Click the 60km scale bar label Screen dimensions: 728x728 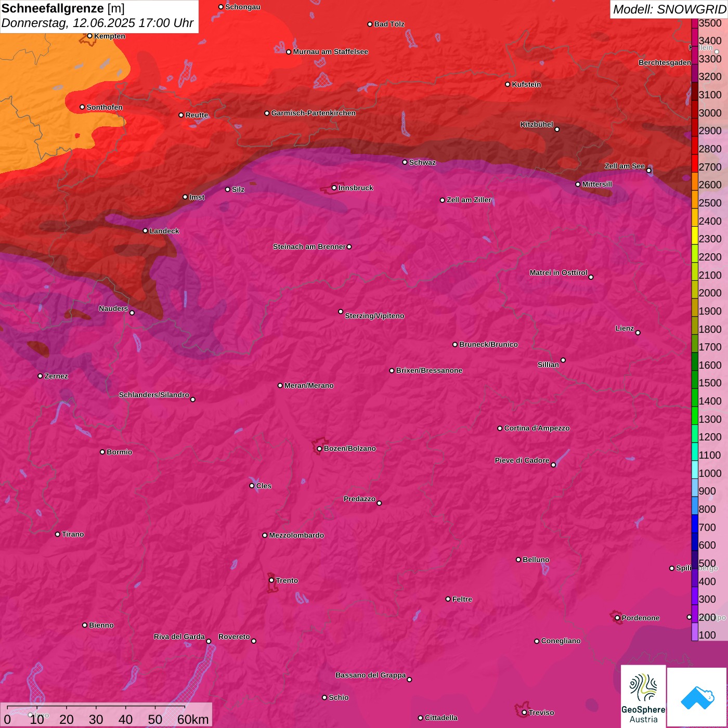(193, 719)
